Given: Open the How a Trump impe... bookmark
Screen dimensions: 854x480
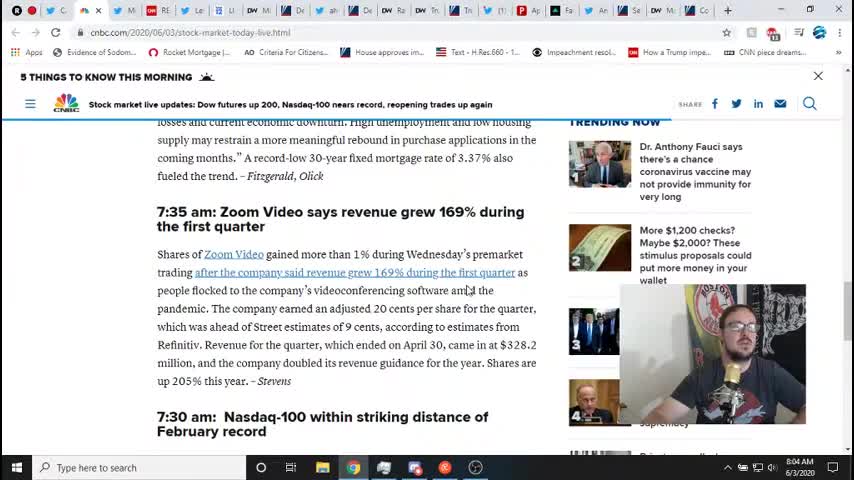Looking at the screenshot, I should point(670,52).
